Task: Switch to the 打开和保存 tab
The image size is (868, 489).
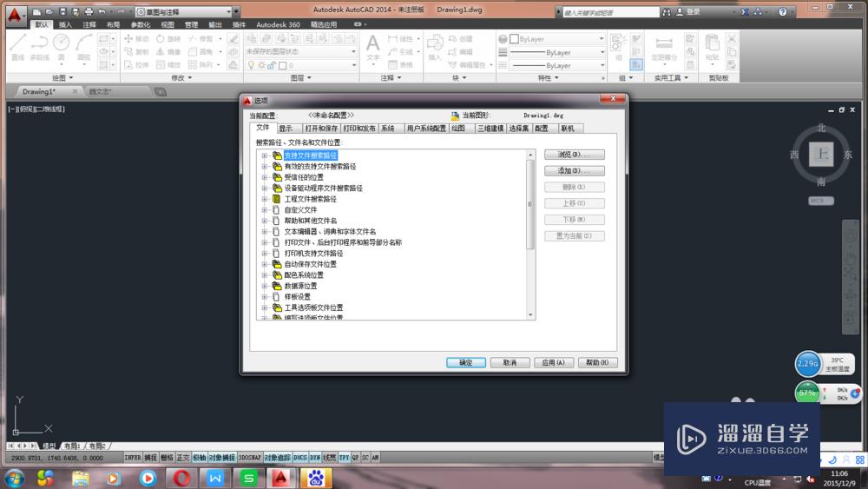Action: pos(321,129)
